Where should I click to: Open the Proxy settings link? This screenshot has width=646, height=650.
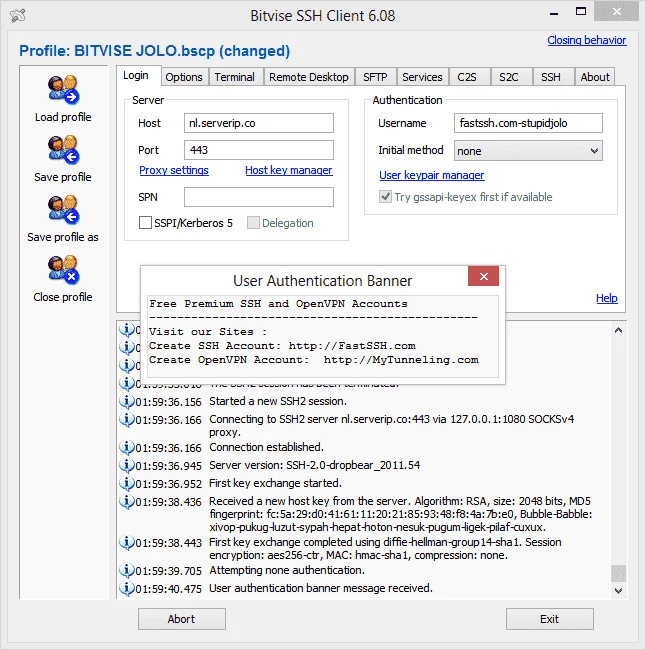click(x=174, y=170)
